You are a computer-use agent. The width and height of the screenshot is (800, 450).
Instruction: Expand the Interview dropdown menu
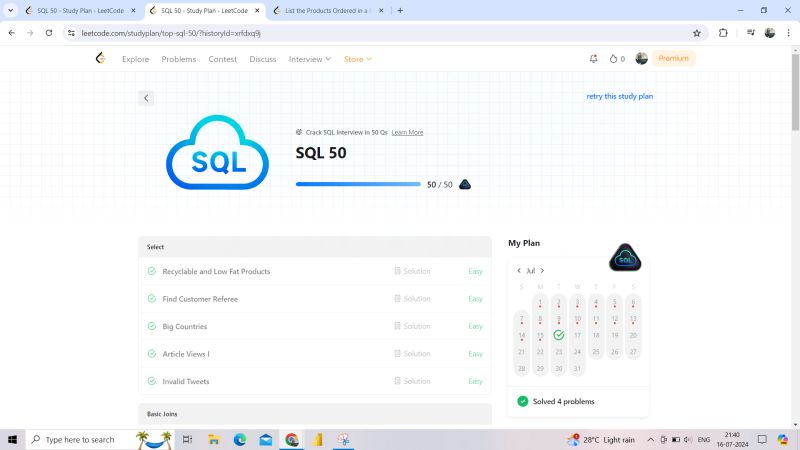pyautogui.click(x=310, y=59)
